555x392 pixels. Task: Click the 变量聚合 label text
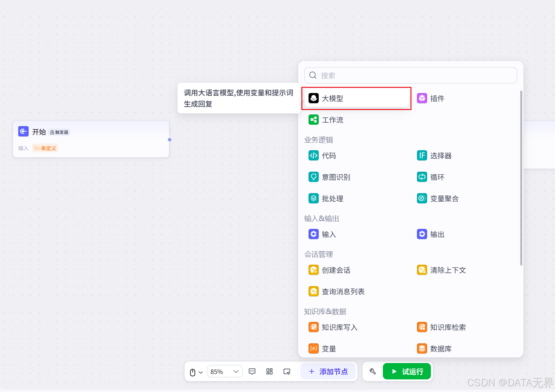click(x=445, y=199)
